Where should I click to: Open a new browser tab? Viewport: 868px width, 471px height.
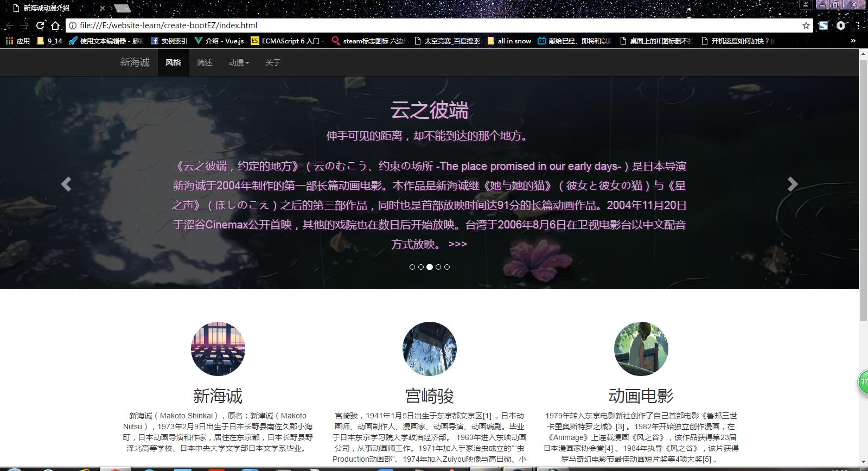click(123, 8)
